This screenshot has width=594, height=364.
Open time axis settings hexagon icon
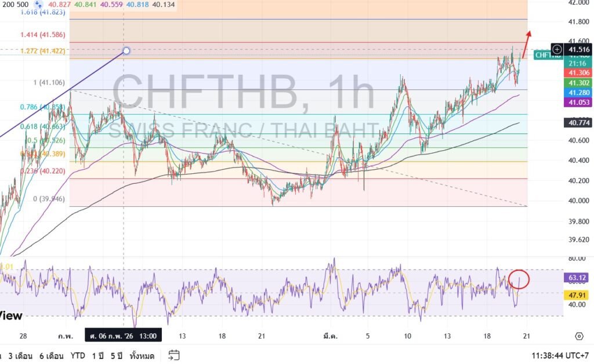pos(579,336)
